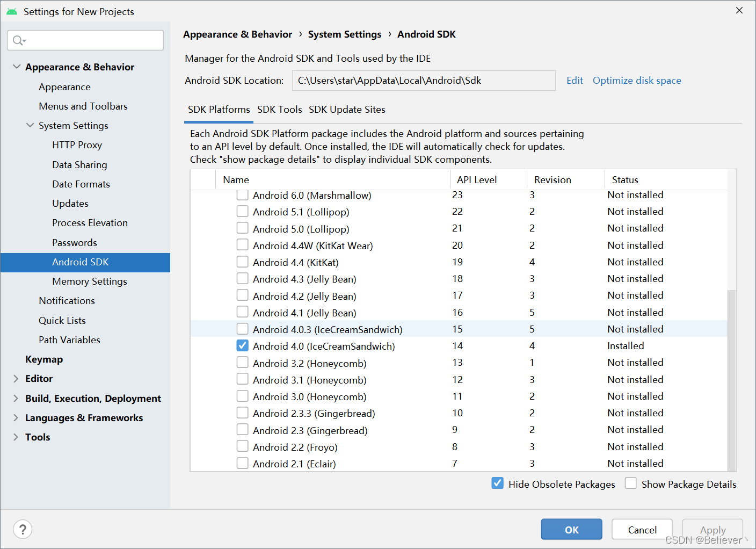Click the Status column header
This screenshot has height=549, width=756.
[x=666, y=180]
